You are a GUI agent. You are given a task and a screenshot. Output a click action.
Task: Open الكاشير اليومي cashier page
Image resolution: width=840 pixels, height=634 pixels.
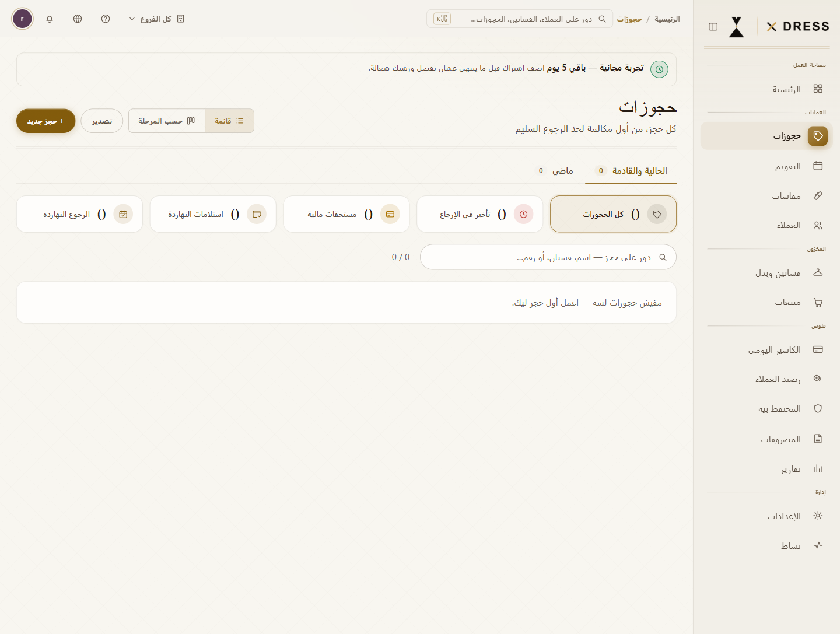[x=766, y=350]
